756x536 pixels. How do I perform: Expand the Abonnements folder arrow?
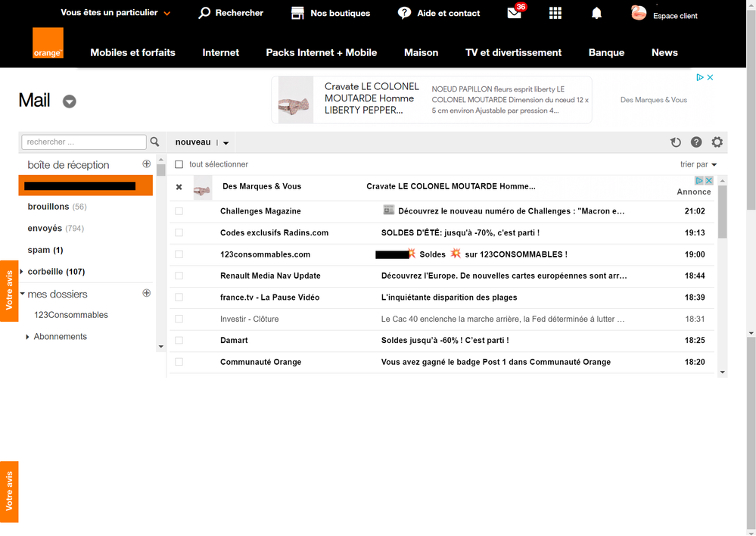pos(27,337)
